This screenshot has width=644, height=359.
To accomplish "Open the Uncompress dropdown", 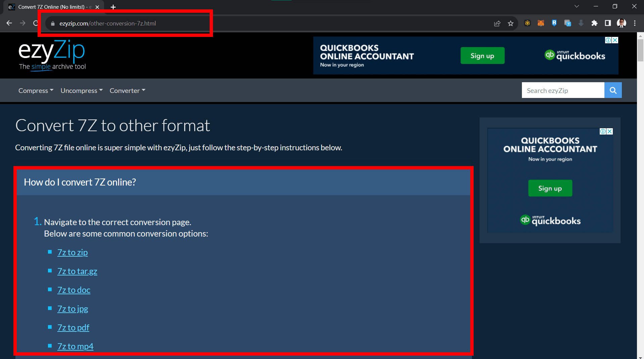I will point(81,90).
